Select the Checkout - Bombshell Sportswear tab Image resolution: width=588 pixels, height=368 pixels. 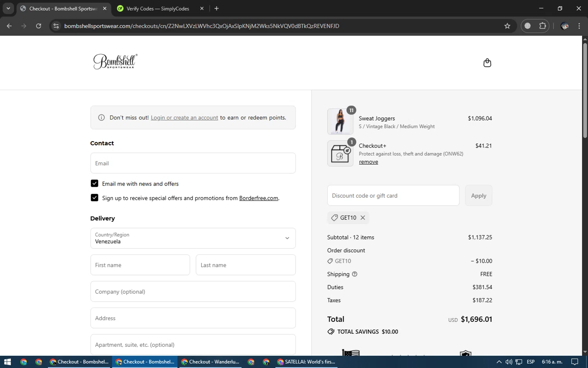coord(63,8)
